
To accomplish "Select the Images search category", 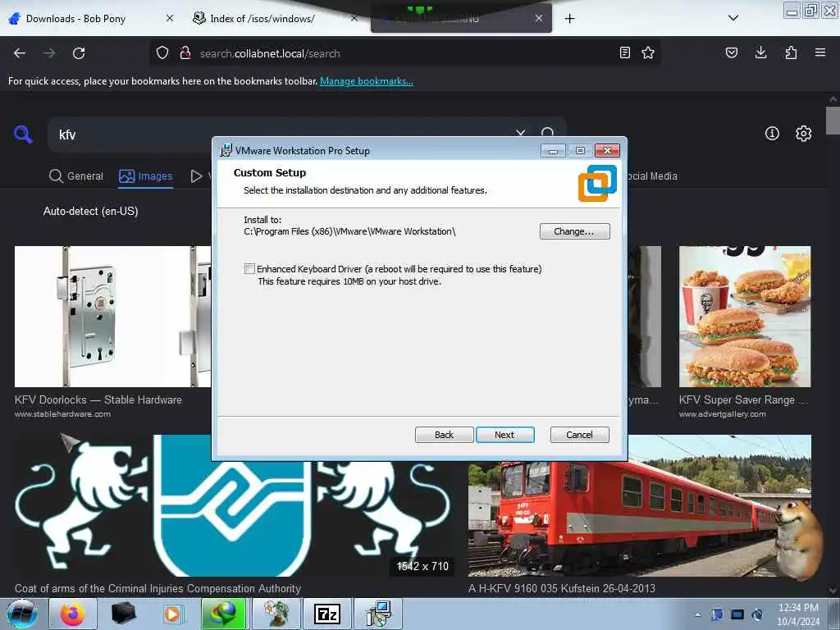I will click(x=146, y=176).
